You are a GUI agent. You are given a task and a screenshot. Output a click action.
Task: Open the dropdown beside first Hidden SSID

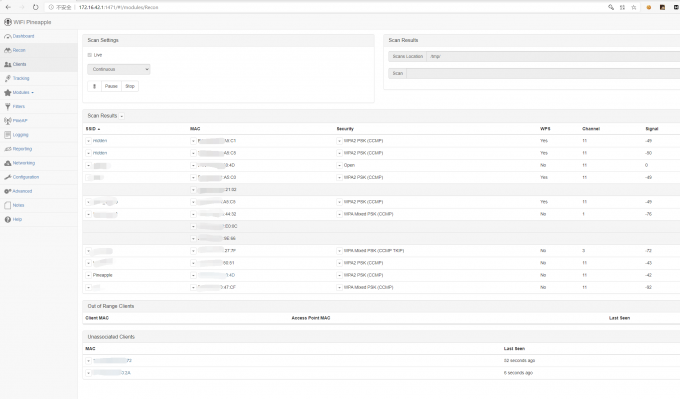coord(88,141)
